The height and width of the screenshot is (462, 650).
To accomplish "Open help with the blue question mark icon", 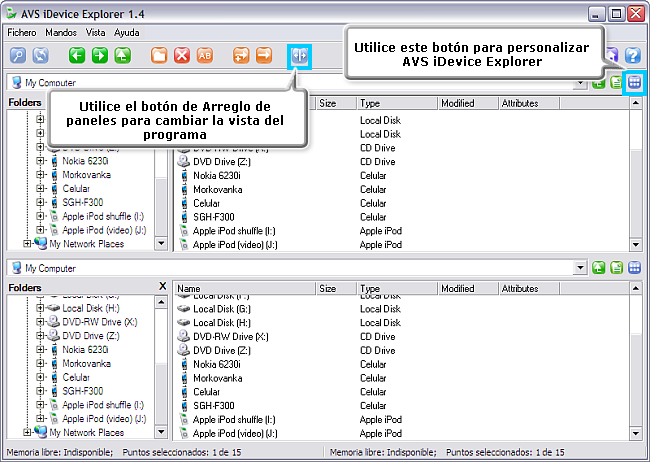I will tap(633, 55).
